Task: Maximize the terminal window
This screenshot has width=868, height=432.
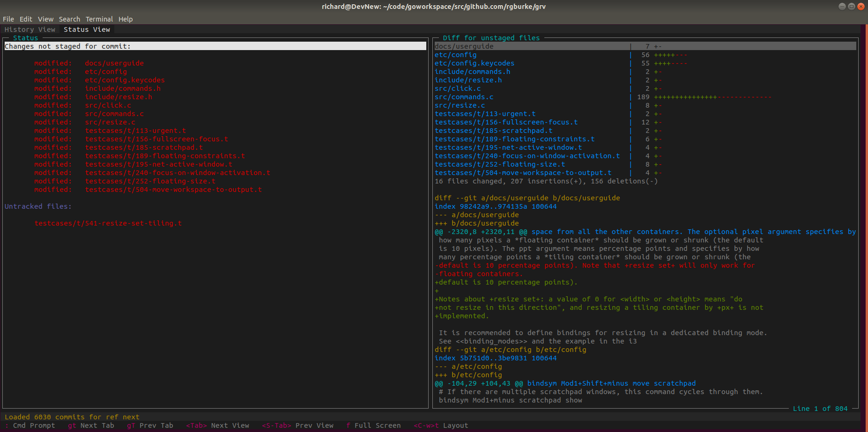Action: (851, 7)
